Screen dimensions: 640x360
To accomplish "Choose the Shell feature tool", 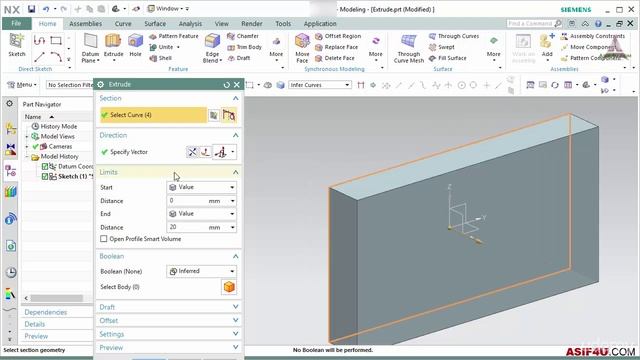I will (x=160, y=58).
